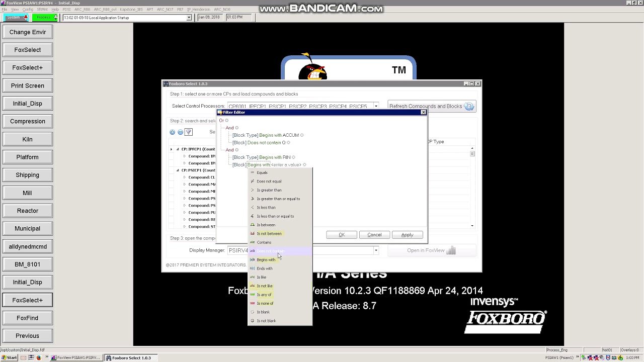Click the FoxFind sidebar button

(x=28, y=318)
